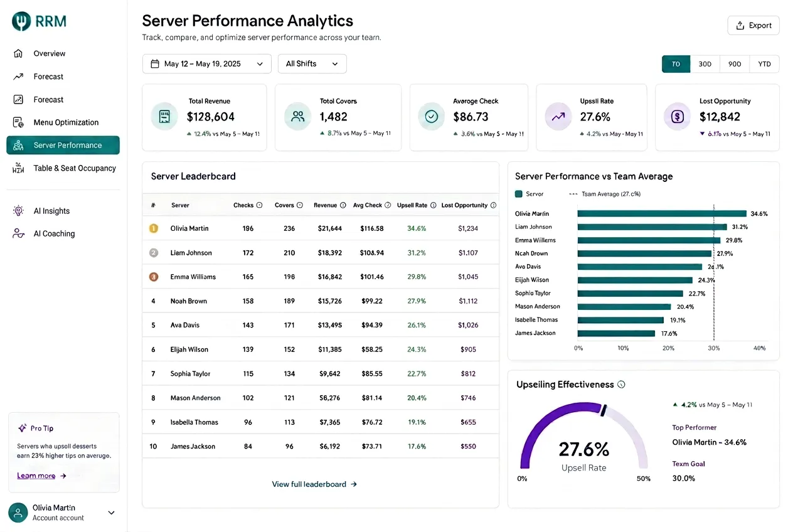The image size is (793, 532).
Task: Open the AI Coaching sidebar icon
Action: [x=18, y=233]
